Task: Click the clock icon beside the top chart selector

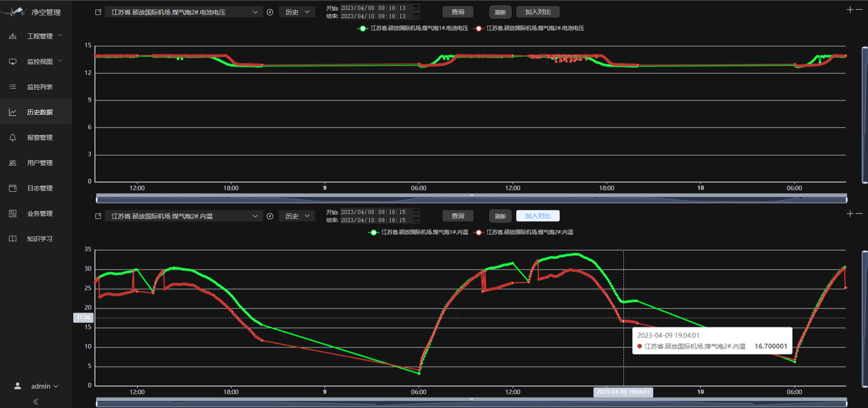Action: tap(270, 12)
